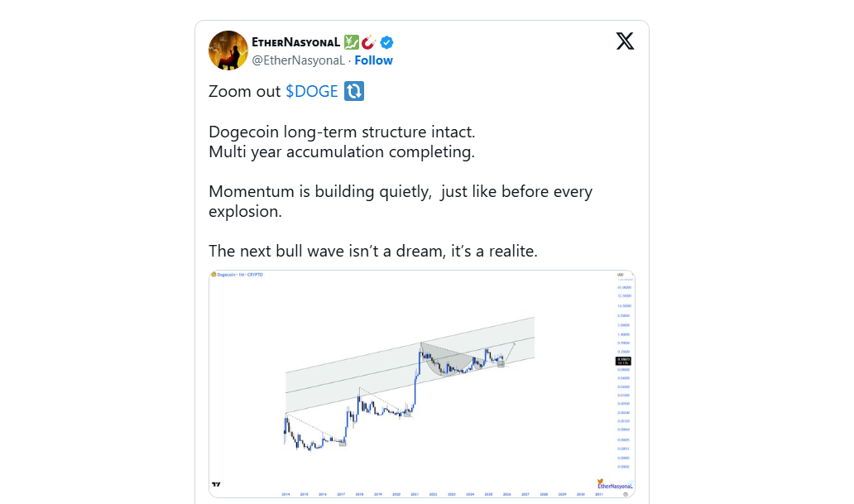This screenshot has width=854, height=504.
Task: Follow the EtherNasyonaL account
Action: (x=373, y=60)
